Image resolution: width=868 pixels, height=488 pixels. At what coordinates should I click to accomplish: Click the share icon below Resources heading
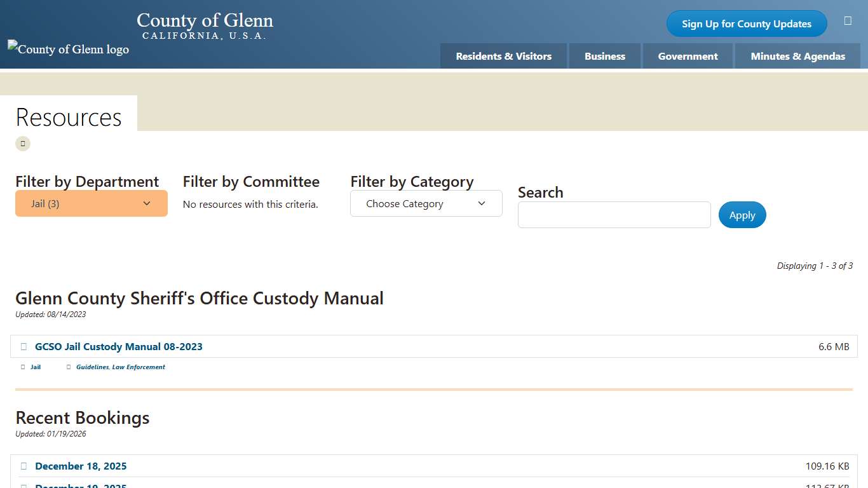(23, 144)
